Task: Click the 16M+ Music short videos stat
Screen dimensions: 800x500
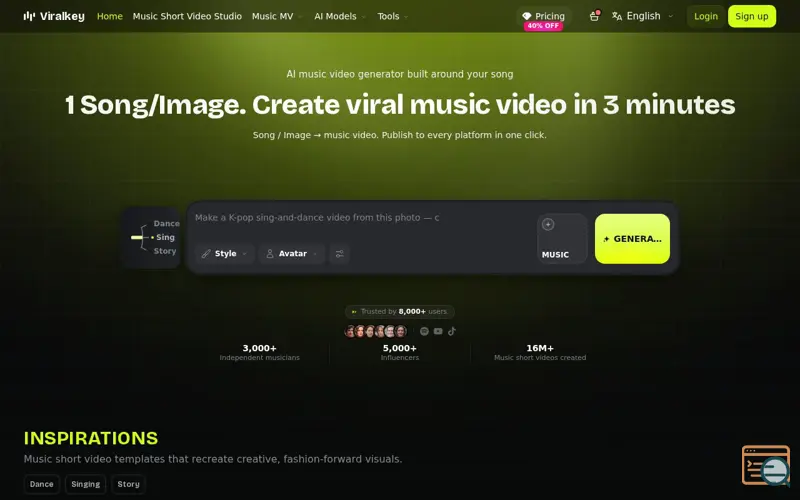Action: [x=540, y=353]
